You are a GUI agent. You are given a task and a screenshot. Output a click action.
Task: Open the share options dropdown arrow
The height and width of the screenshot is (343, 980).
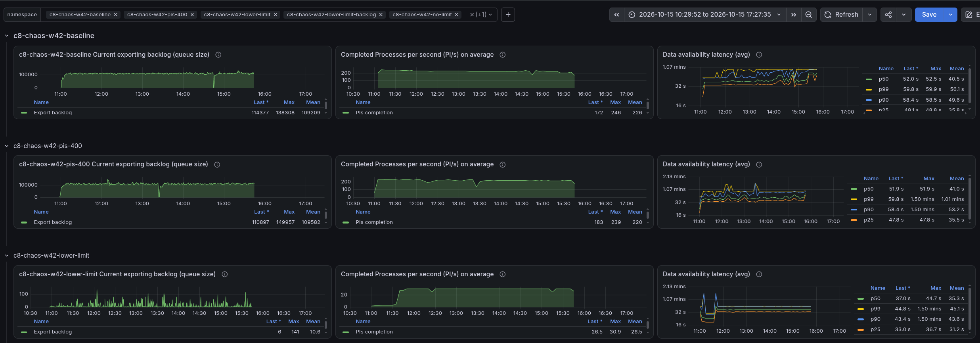pyautogui.click(x=904, y=15)
